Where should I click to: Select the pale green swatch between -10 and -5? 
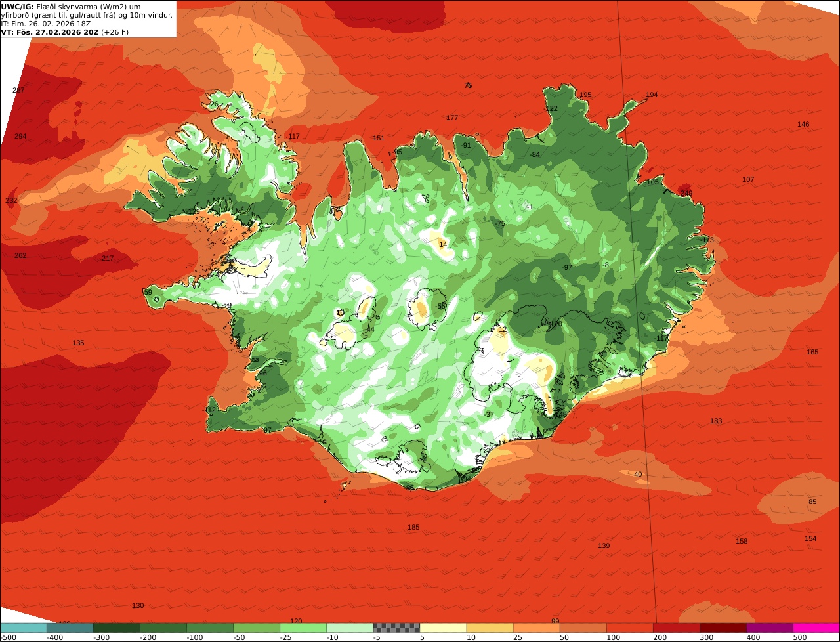350,628
